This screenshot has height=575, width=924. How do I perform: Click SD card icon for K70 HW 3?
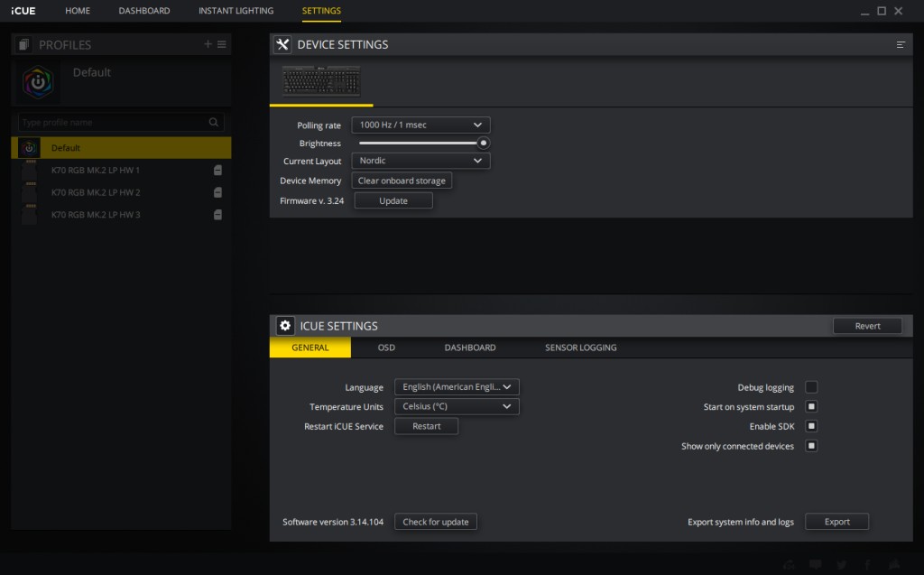(217, 215)
